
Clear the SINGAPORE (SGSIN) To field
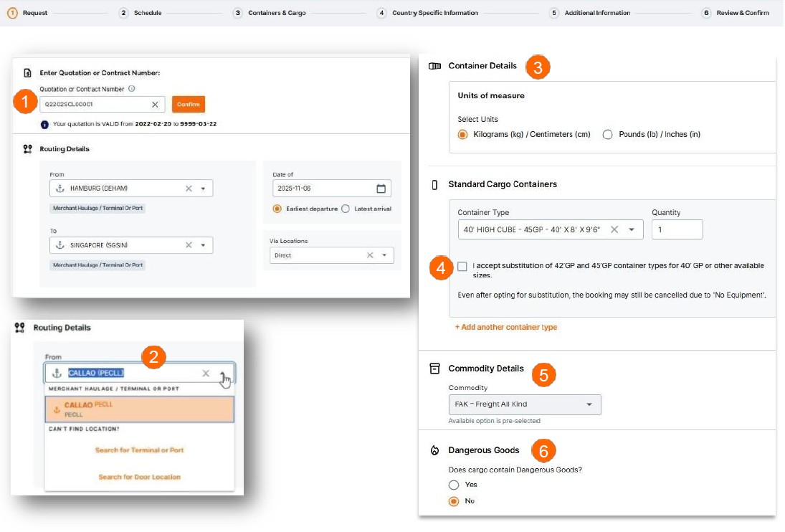pos(189,245)
